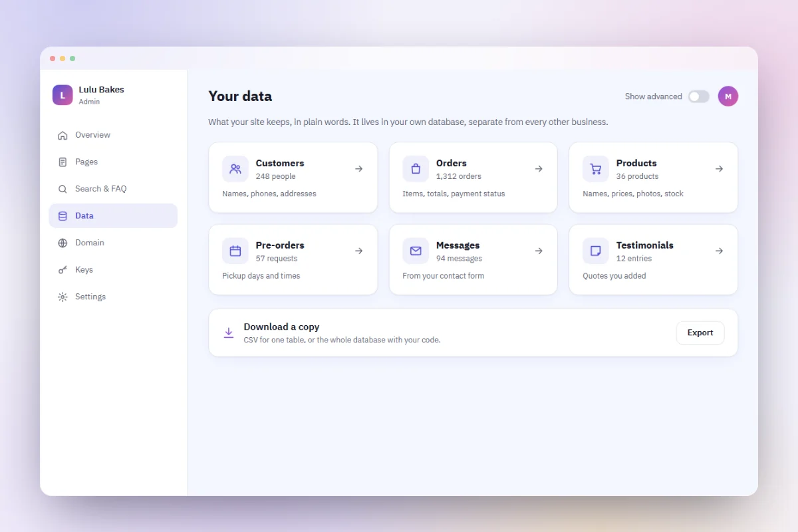The image size is (798, 532).
Task: Toggle the Show advanced switch
Action: pyautogui.click(x=698, y=96)
